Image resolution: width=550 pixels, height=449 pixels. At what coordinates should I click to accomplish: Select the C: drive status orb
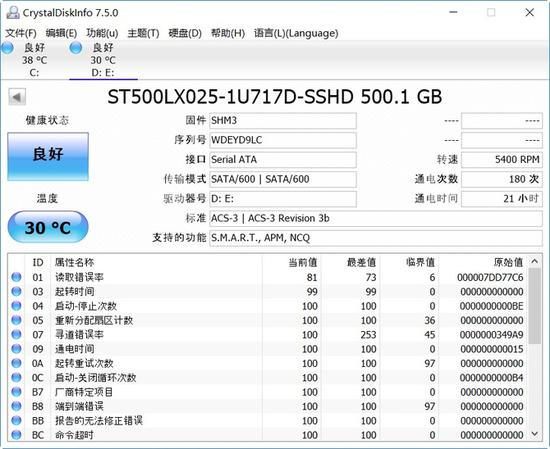(7, 48)
